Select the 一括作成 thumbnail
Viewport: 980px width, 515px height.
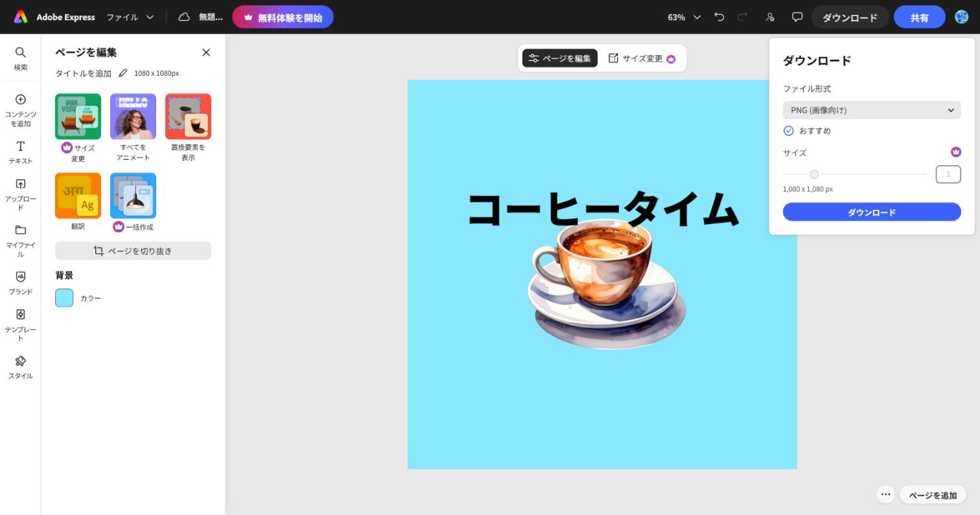point(133,196)
